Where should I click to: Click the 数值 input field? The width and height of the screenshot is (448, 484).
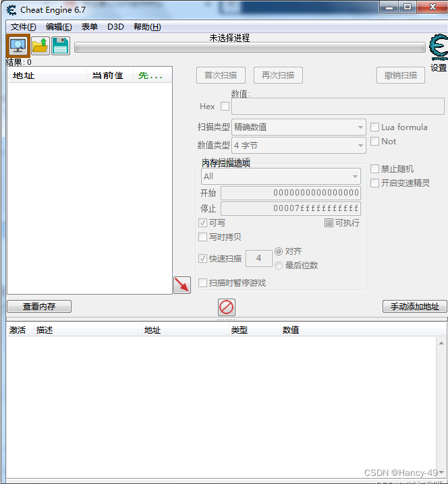click(x=338, y=107)
